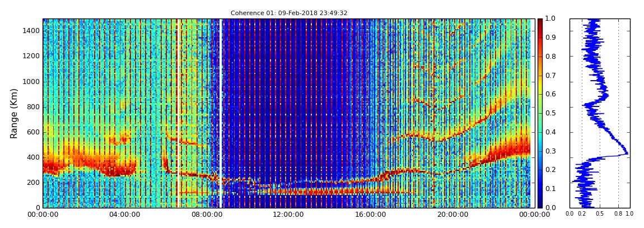Click the dark blue bottom of the colorbar

[x=540, y=204]
